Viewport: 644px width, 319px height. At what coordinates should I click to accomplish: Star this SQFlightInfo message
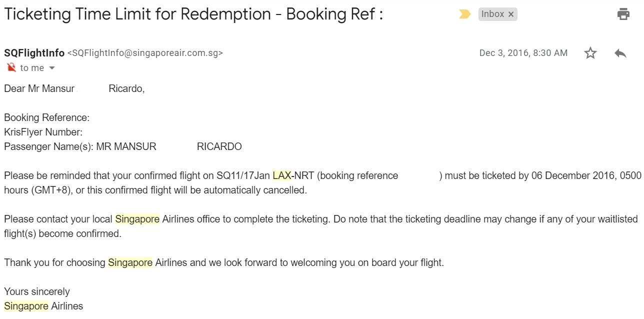pyautogui.click(x=590, y=53)
